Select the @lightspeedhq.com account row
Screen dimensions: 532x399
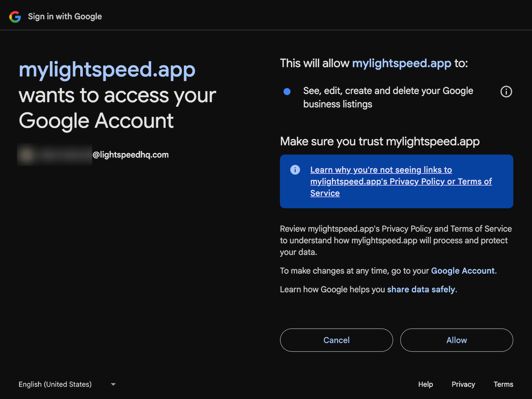click(93, 155)
